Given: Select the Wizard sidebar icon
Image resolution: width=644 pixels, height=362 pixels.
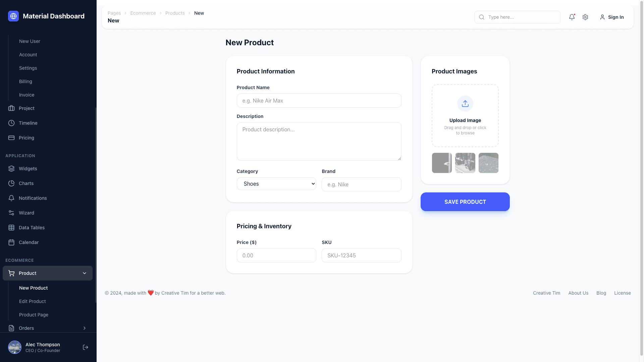Looking at the screenshot, I should pyautogui.click(x=11, y=213).
